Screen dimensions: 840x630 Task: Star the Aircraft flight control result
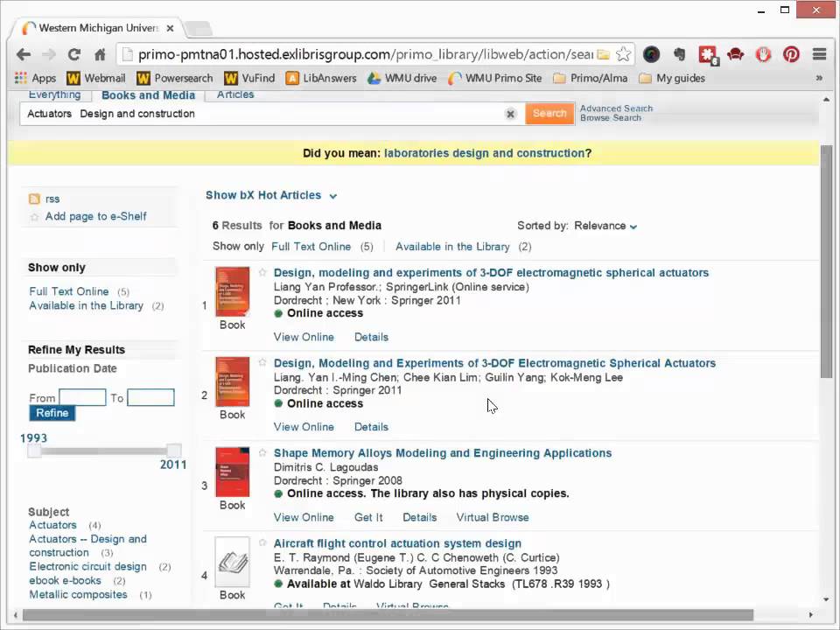pos(262,542)
